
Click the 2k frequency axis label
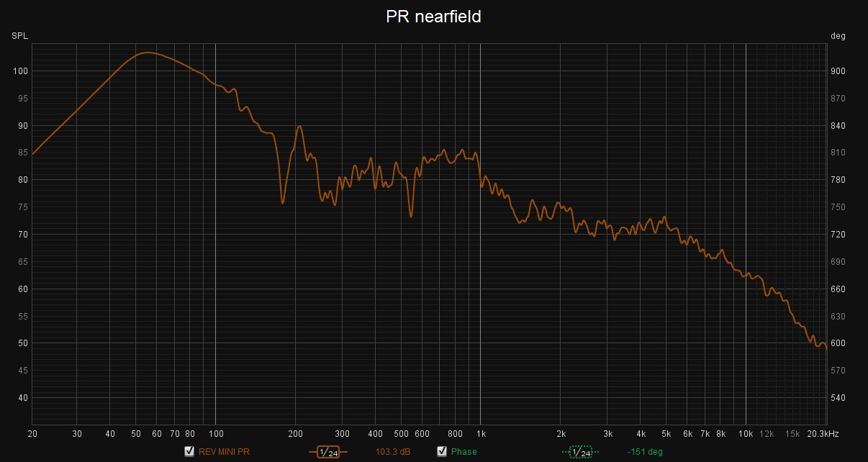[x=561, y=434]
